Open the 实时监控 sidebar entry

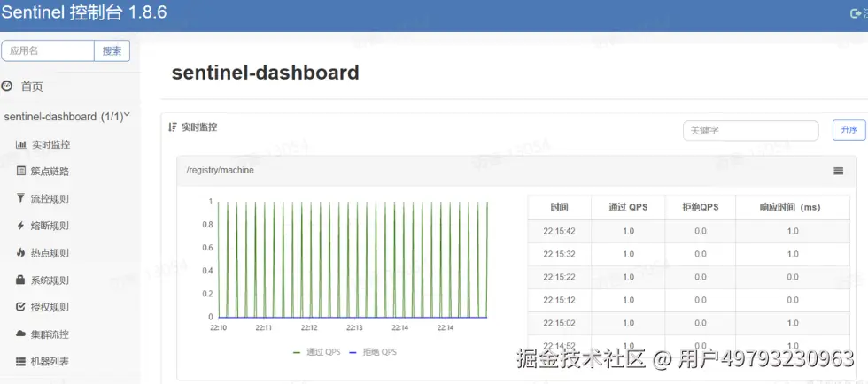pyautogui.click(x=50, y=144)
